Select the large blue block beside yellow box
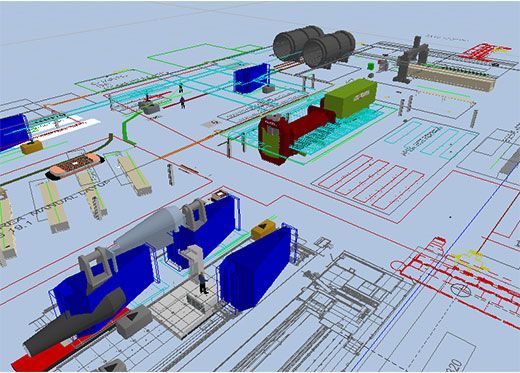Image resolution: width=520 pixels, height=373 pixels. pos(254,267)
